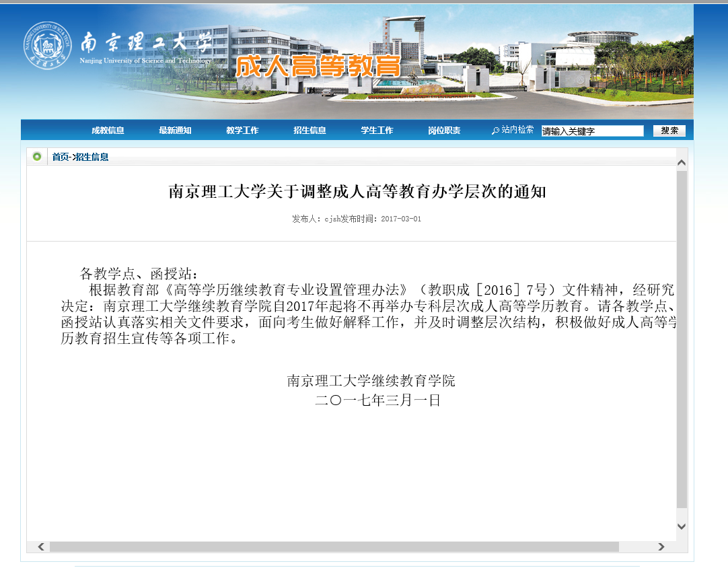Go to the 最新通知 menu item
Screen dimensions: 728x570
175,131
